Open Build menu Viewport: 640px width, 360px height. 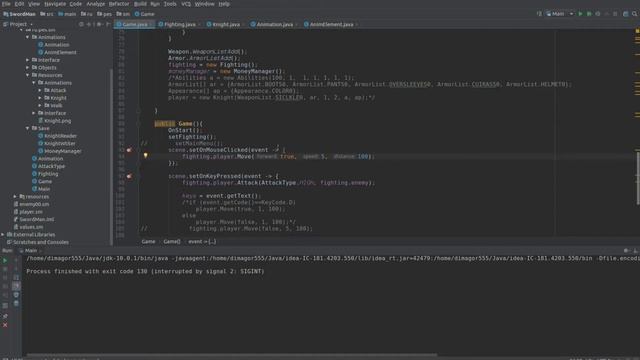(x=140, y=4)
